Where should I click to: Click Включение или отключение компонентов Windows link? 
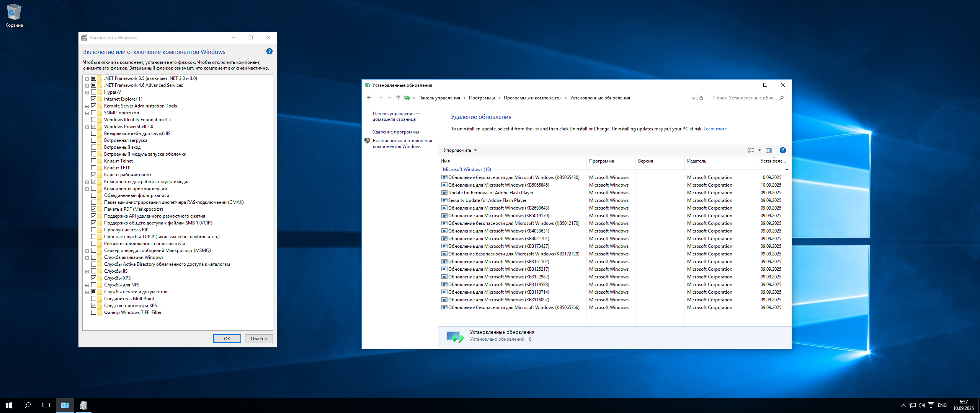pyautogui.click(x=403, y=143)
